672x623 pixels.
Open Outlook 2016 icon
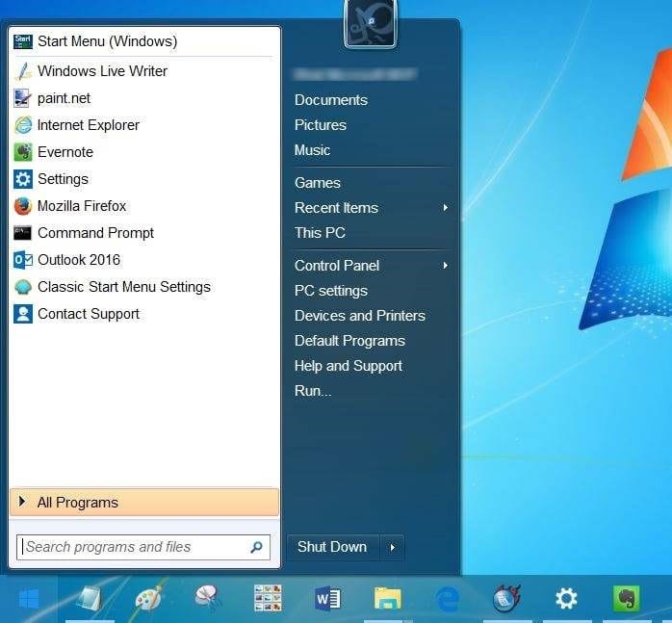click(23, 260)
